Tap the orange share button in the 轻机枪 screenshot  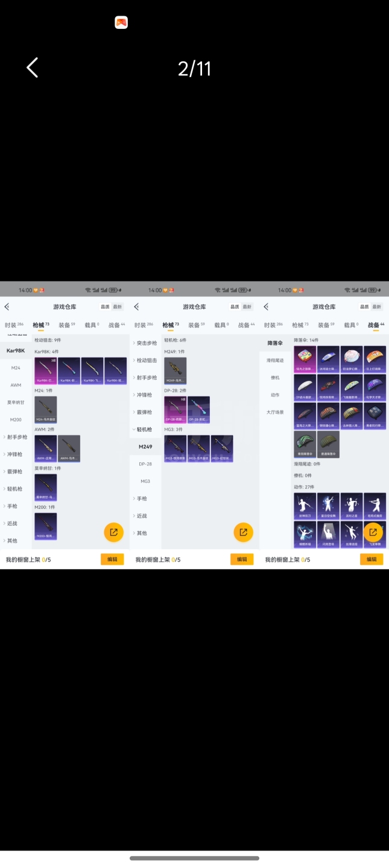(x=243, y=532)
